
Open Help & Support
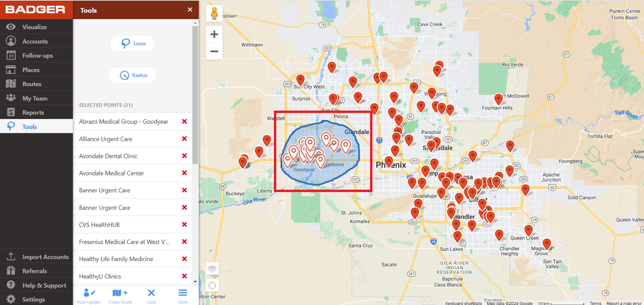tap(36, 285)
